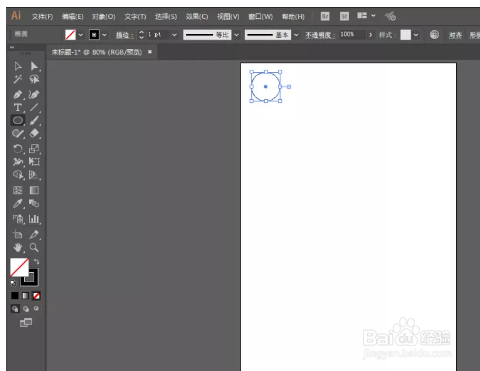Select the Blend tool
Screen dimensions: 480x371
(x=34, y=203)
